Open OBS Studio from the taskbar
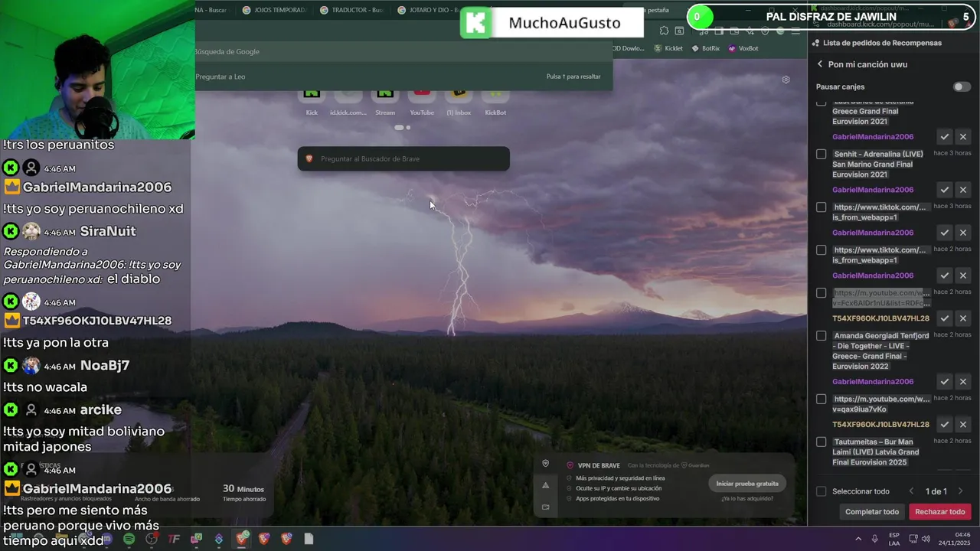Image resolution: width=980 pixels, height=551 pixels. 152,539
